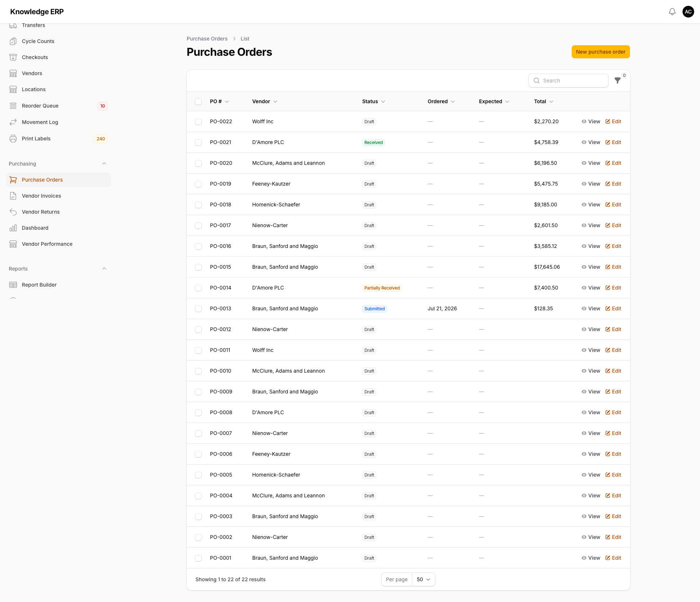Toggle the select-all rows checkbox
The width and height of the screenshot is (700, 602).
198,102
